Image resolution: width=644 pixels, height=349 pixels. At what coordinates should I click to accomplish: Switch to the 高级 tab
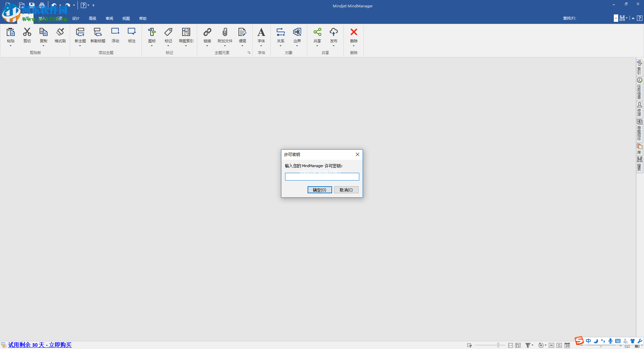[x=93, y=18]
